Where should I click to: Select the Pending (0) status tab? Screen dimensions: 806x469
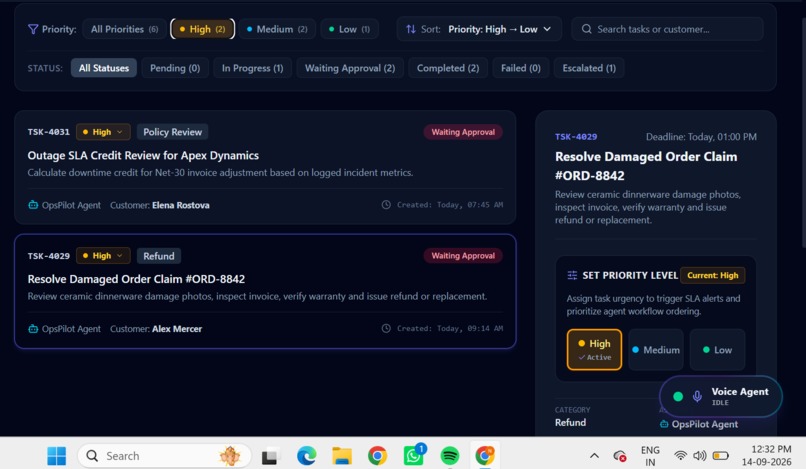[x=175, y=68]
